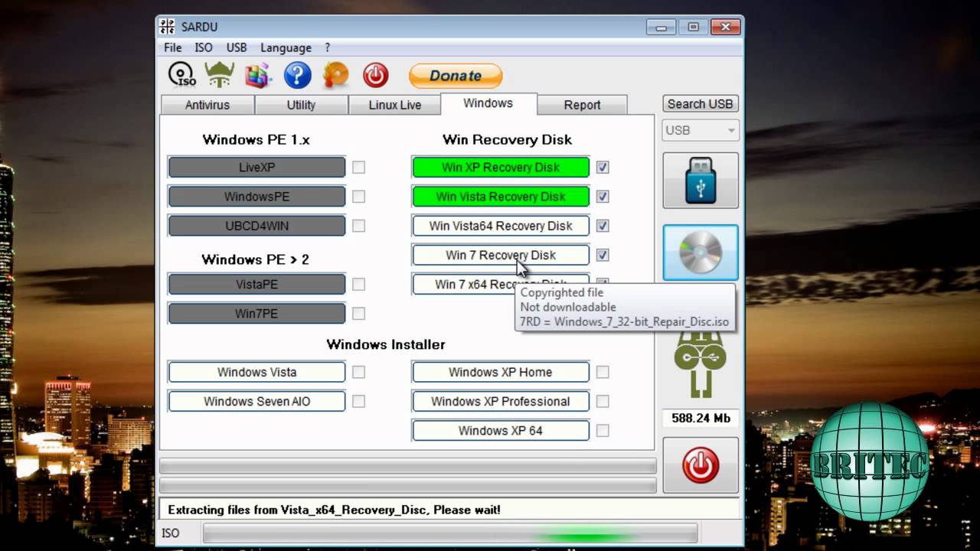
Task: Toggle the Windows XP 64 checkbox
Action: (x=603, y=430)
